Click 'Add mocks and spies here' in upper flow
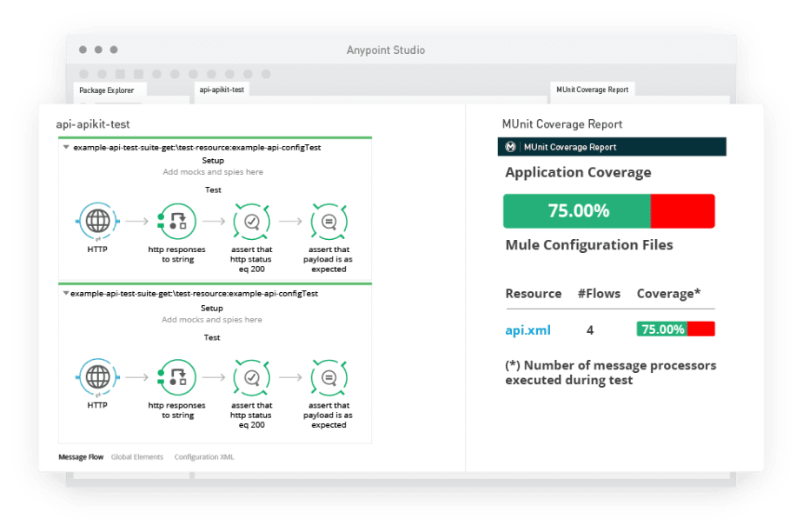The height and width of the screenshot is (532, 803). [x=213, y=172]
